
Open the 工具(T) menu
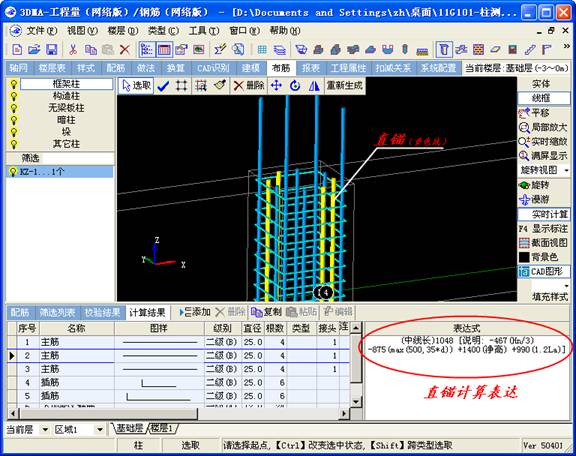tap(204, 31)
